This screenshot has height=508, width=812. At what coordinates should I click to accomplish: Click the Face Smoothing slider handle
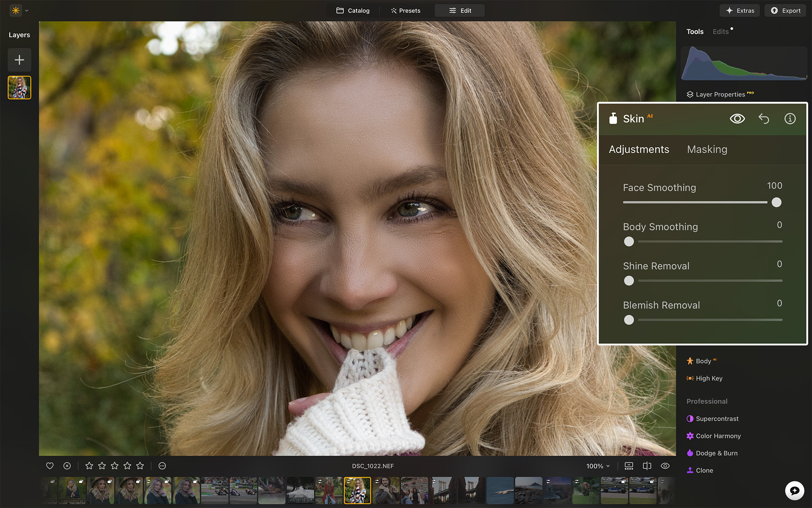click(777, 202)
